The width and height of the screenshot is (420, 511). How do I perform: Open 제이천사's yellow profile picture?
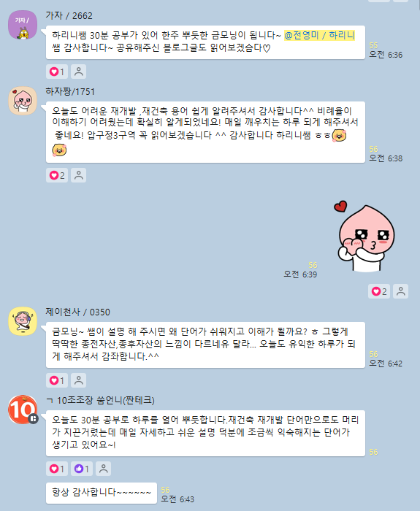(x=23, y=321)
